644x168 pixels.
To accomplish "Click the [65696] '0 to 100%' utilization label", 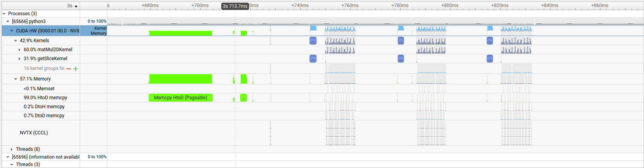I will tap(97, 157).
